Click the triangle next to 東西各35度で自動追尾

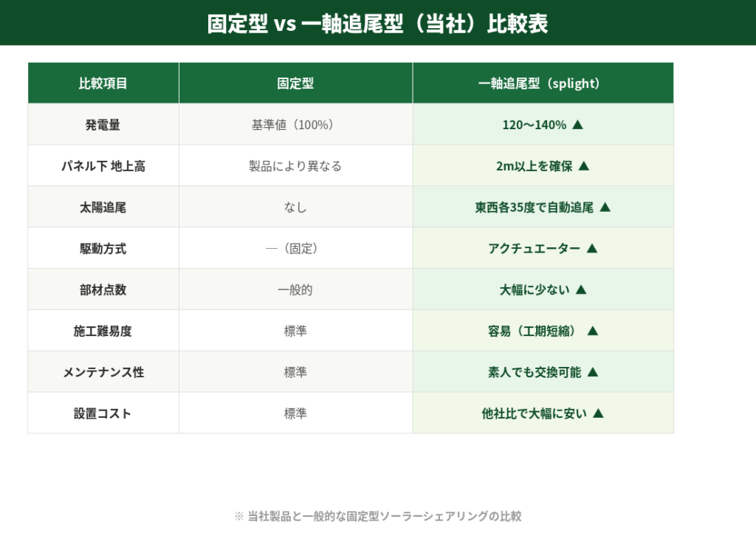pos(605,207)
